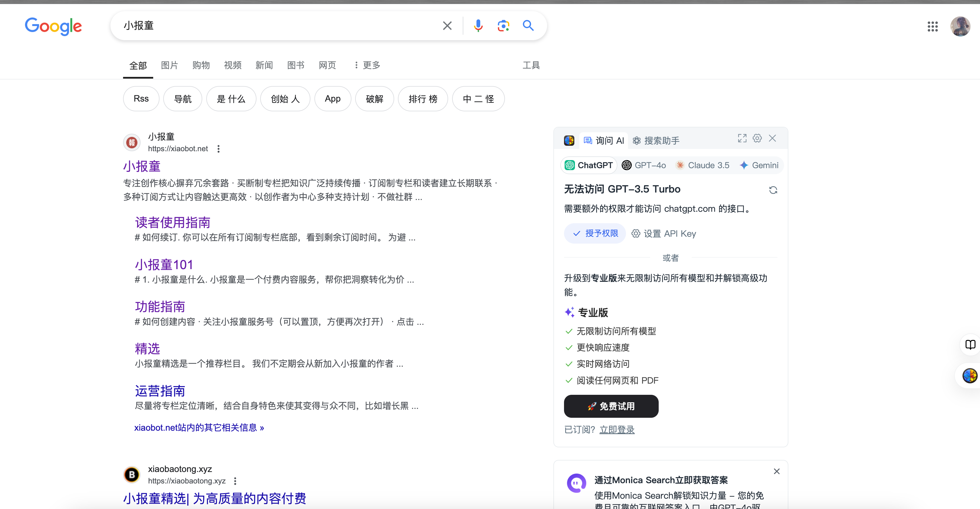The image size is (980, 509).
Task: Open 设置 API Key option
Action: click(664, 234)
